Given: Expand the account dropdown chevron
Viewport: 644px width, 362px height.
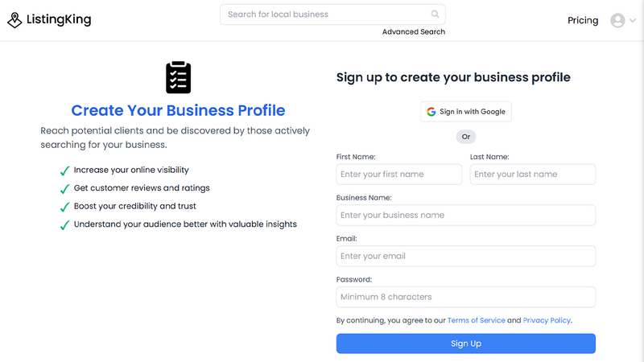Looking at the screenshot, I should click(x=633, y=20).
